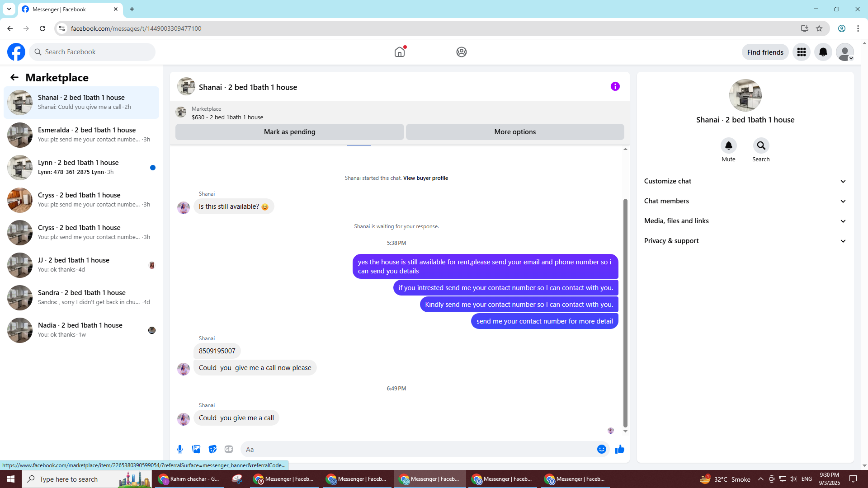Open View buyer profile link
Viewport: 868px width, 488px height.
click(x=425, y=178)
